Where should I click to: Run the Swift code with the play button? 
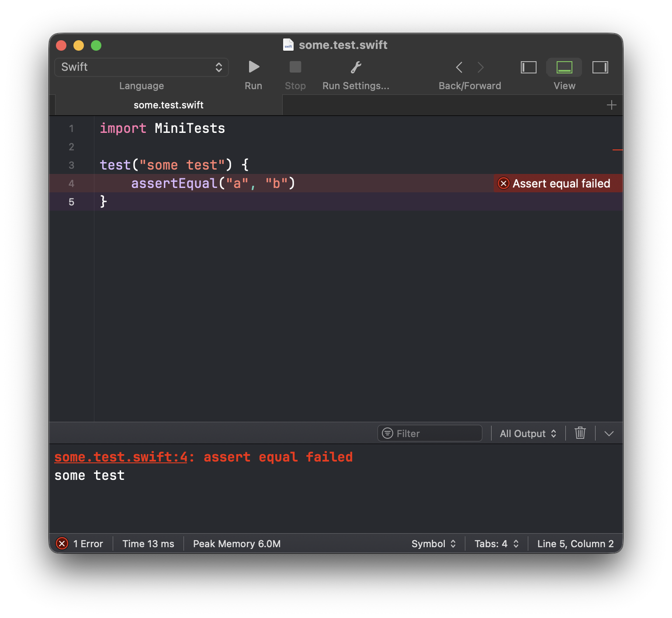[x=253, y=67]
